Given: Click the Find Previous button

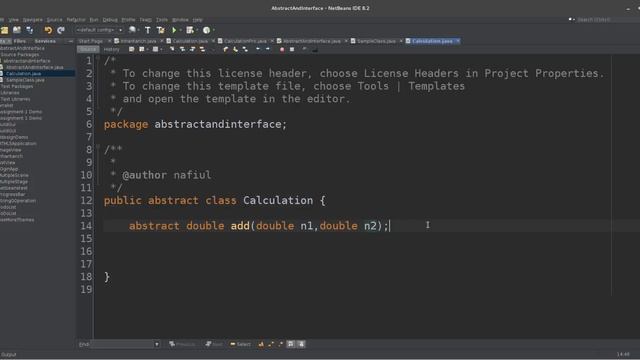Looking at the screenshot, I should (x=182, y=344).
